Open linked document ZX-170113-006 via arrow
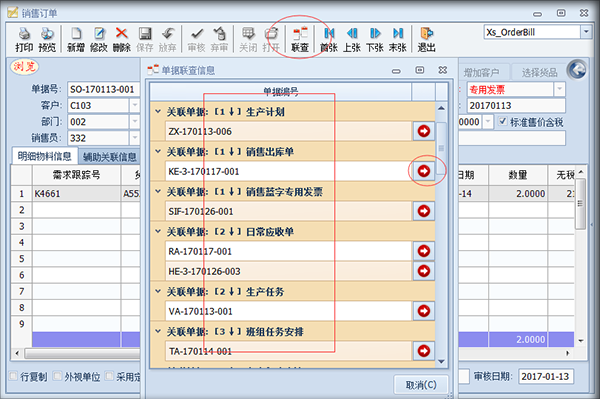 [424, 131]
